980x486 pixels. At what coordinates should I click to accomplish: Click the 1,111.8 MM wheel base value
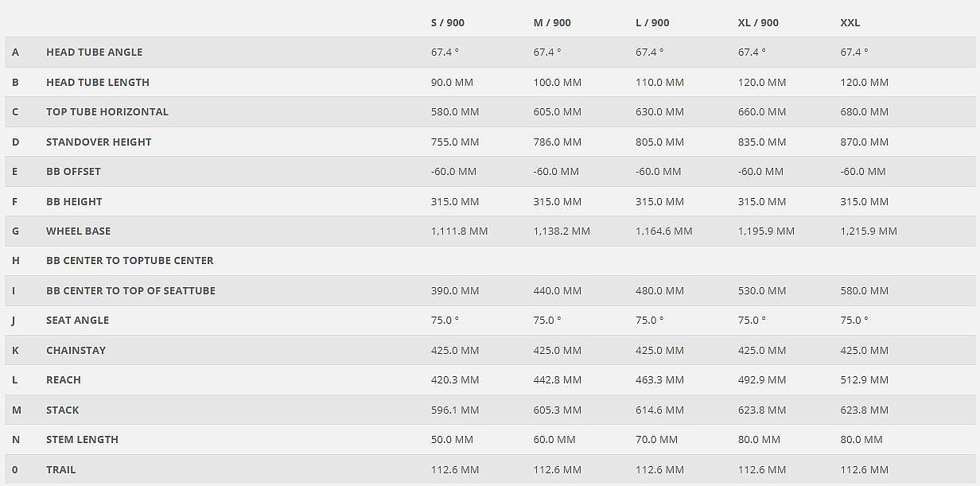click(459, 231)
